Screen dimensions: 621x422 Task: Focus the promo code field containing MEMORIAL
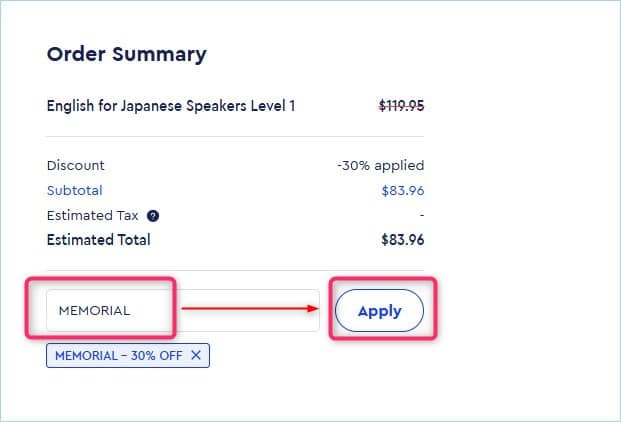[183, 310]
